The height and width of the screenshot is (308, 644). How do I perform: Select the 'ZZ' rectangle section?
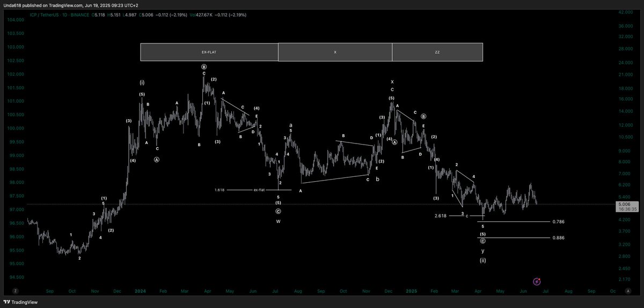click(437, 53)
